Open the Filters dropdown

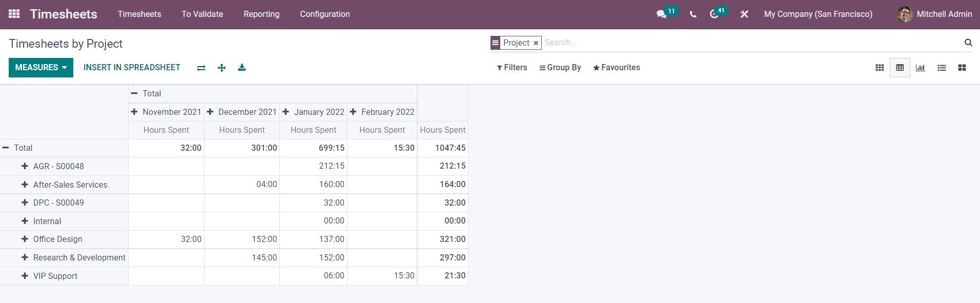(x=512, y=68)
